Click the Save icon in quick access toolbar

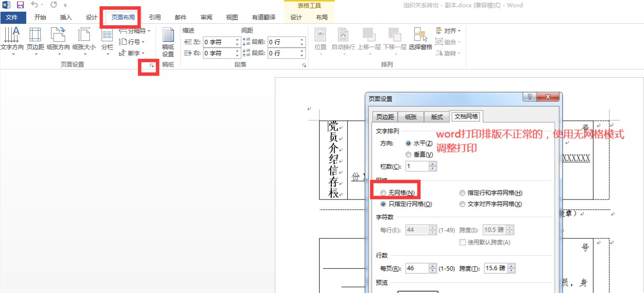[x=20, y=5]
